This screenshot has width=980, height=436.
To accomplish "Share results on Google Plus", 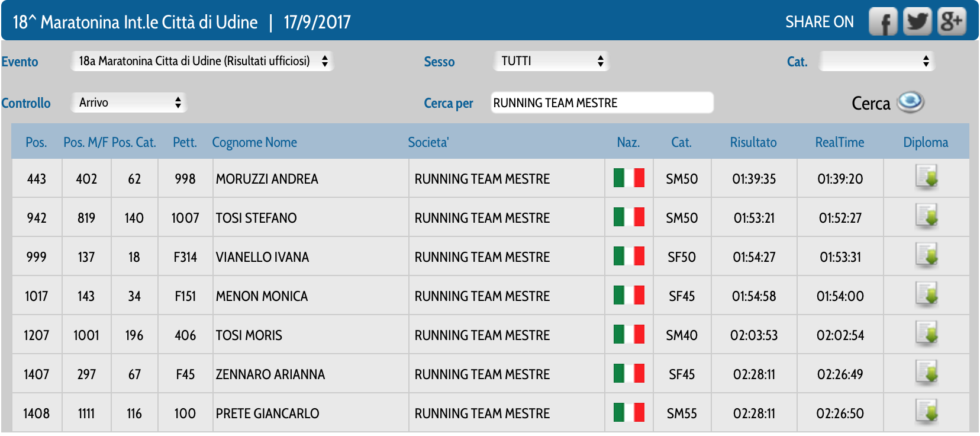I will tap(952, 22).
